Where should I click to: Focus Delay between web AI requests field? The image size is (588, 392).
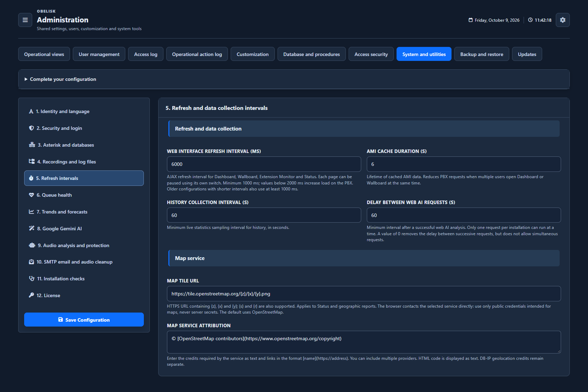coord(464,215)
